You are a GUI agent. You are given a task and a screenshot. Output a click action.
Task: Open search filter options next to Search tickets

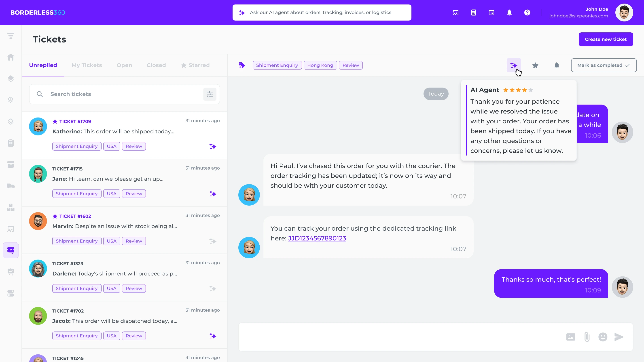click(x=210, y=94)
